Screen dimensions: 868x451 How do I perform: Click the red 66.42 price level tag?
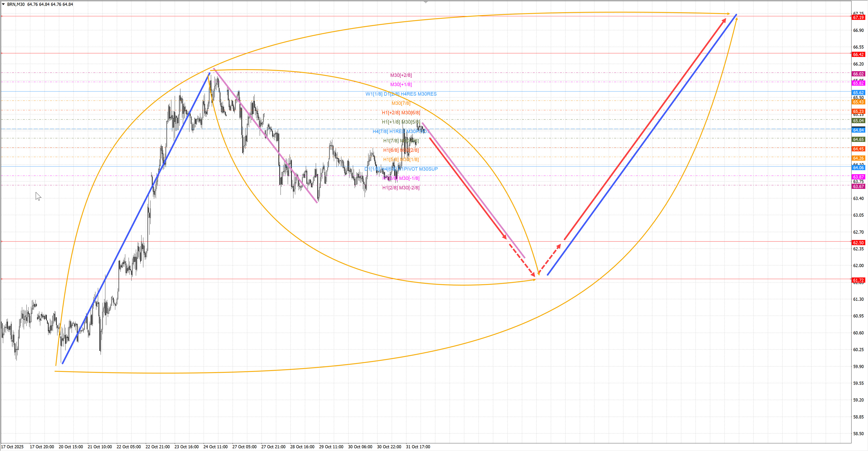tap(858, 54)
